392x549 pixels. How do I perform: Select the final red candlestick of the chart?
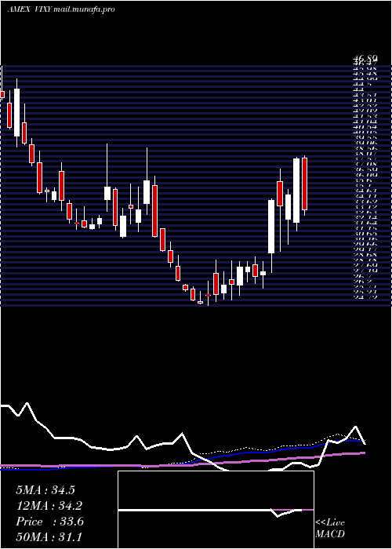tap(304, 184)
